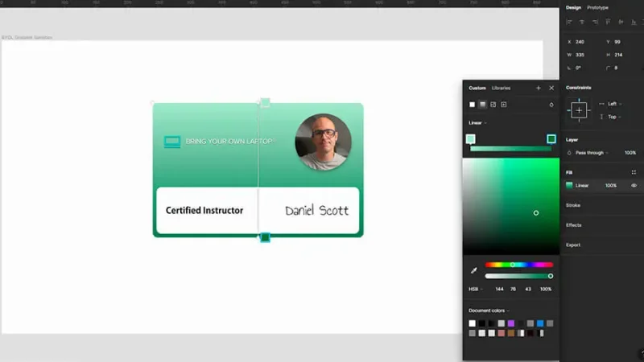Click the Fill gradient swatch preview
Image resolution: width=644 pixels, height=362 pixels.
coord(569,186)
